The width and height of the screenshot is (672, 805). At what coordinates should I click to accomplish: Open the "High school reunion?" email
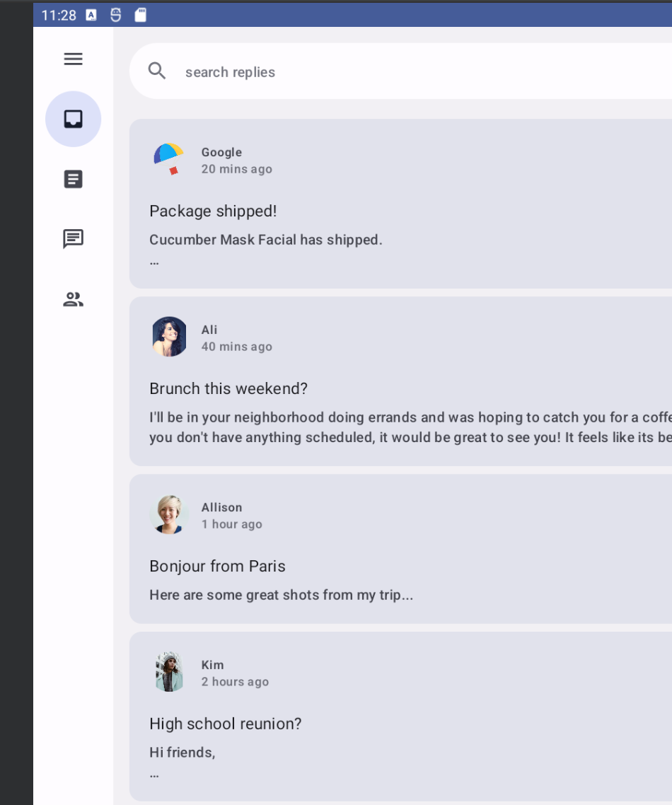[x=226, y=724]
